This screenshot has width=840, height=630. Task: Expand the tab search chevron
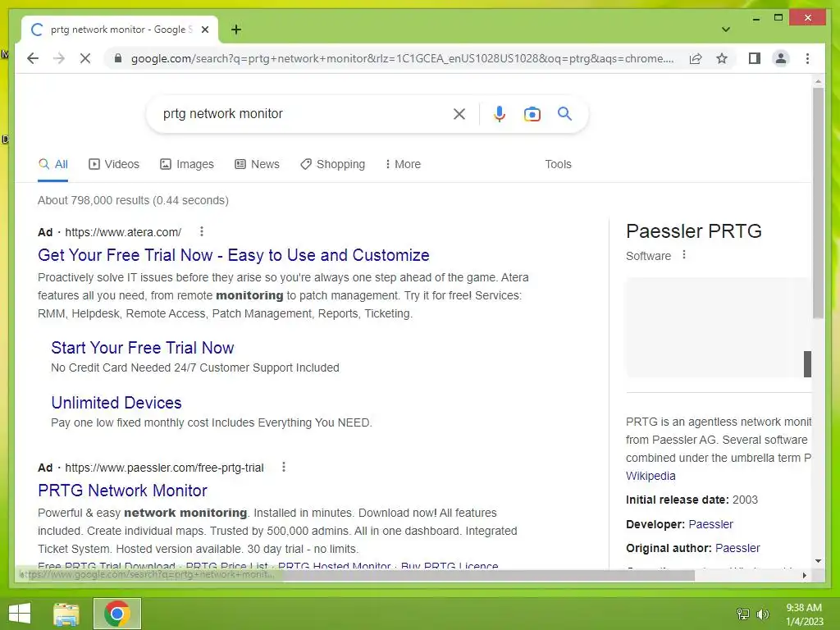(725, 30)
